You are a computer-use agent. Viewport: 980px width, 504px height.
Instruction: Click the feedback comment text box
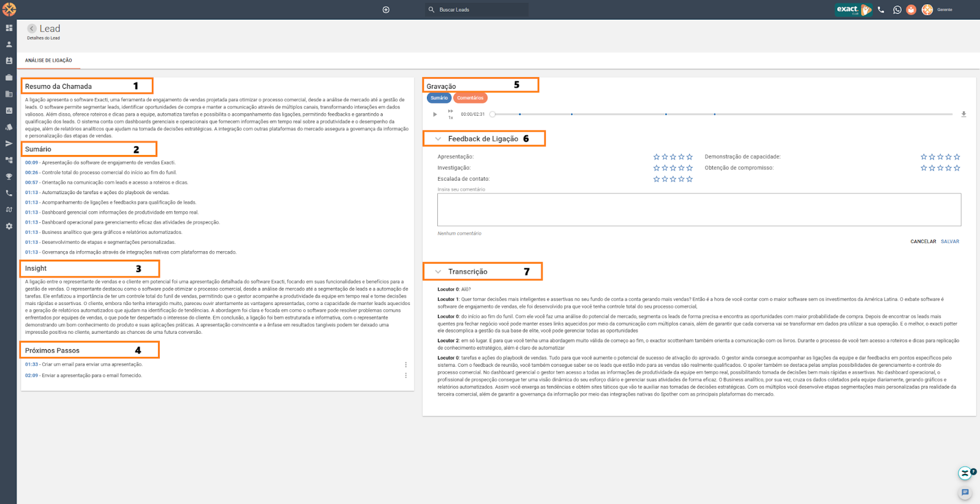(x=699, y=210)
